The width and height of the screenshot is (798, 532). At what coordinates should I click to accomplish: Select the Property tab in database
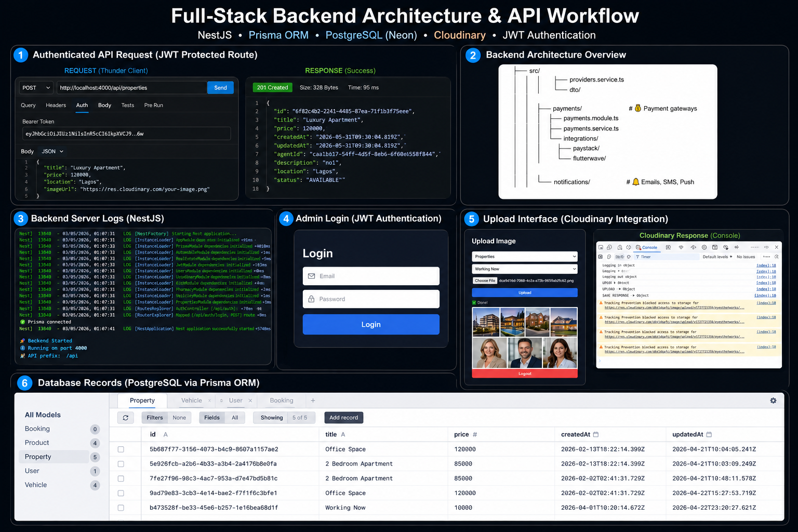tap(142, 401)
